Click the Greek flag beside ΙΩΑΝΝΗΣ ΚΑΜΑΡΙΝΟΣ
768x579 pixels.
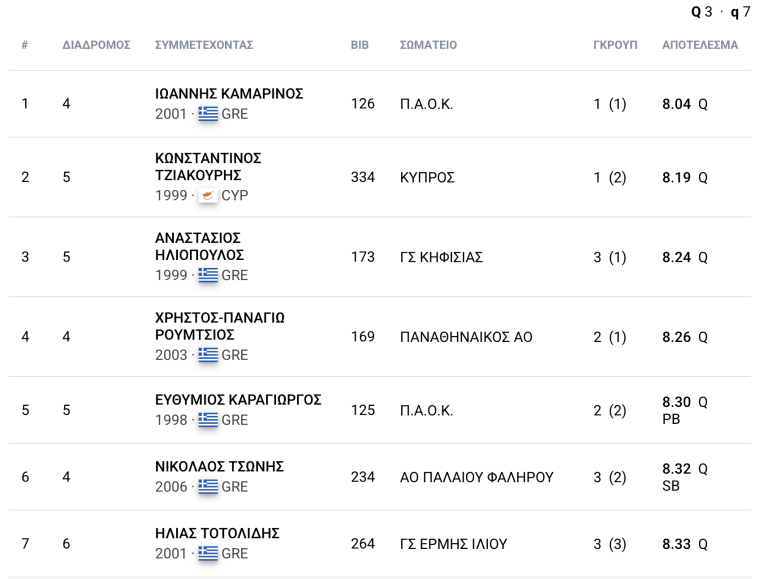[x=208, y=114]
